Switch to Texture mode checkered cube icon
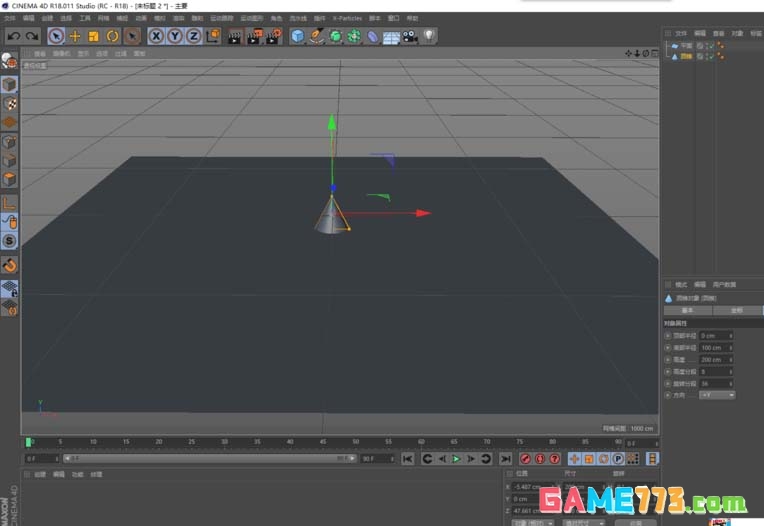This screenshot has width=764, height=526. (9, 103)
